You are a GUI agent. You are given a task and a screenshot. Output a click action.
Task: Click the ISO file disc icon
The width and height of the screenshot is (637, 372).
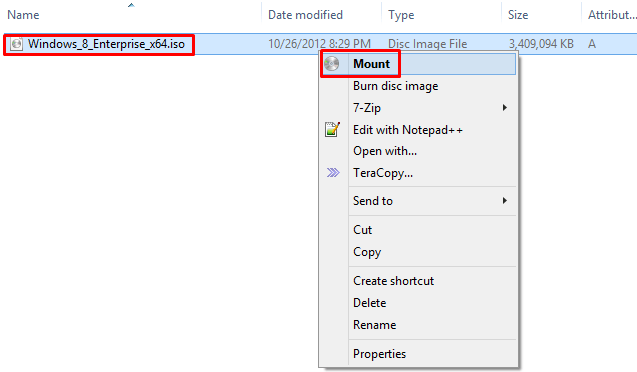(16, 44)
